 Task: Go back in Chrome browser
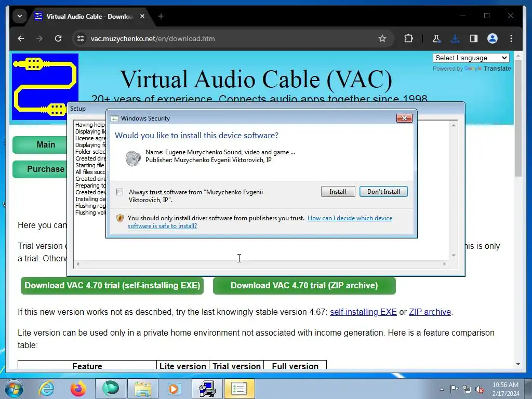click(21, 38)
